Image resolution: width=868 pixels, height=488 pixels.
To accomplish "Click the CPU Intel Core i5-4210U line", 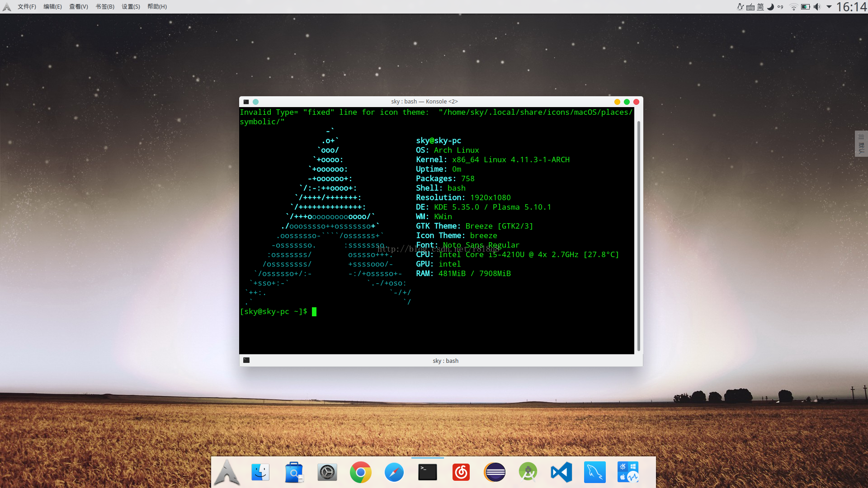I will 518,255.
